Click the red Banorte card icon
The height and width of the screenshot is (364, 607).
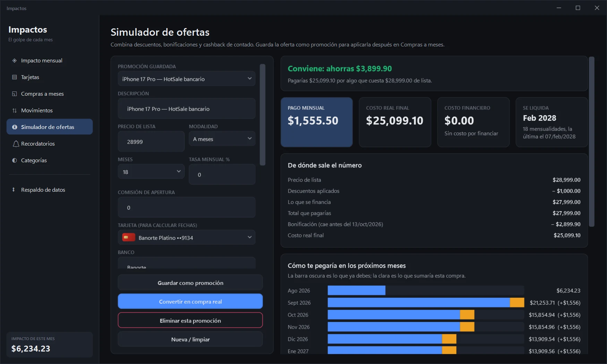[x=129, y=237]
